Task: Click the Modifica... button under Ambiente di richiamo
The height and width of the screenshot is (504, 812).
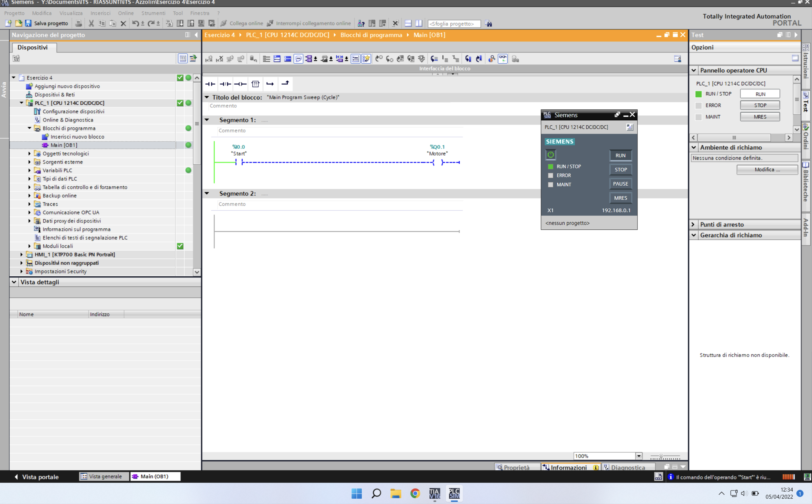Action: pyautogui.click(x=767, y=170)
